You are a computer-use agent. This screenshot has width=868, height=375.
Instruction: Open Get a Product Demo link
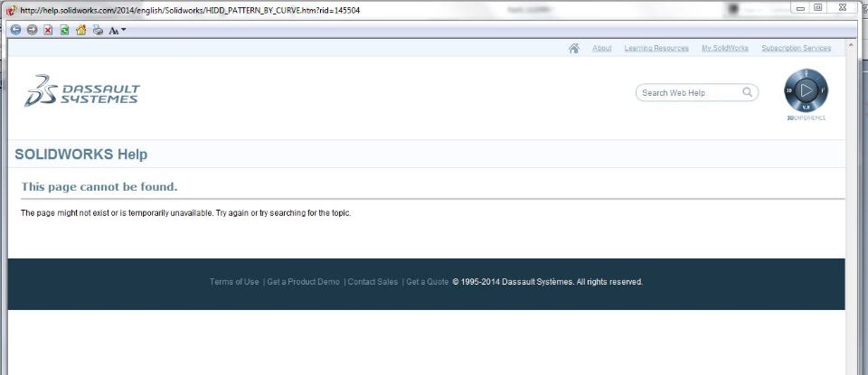click(x=304, y=282)
